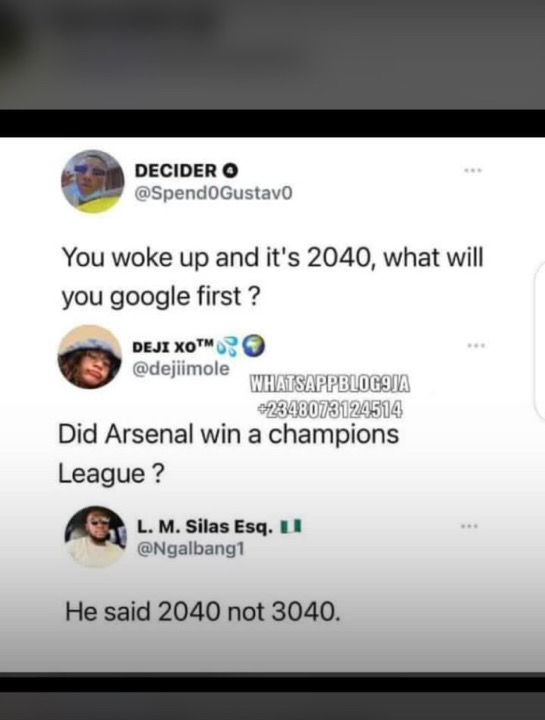Screen dimensions: 545x720
Task: Open the @Spend0Gustav0 handle link
Action: tap(213, 193)
